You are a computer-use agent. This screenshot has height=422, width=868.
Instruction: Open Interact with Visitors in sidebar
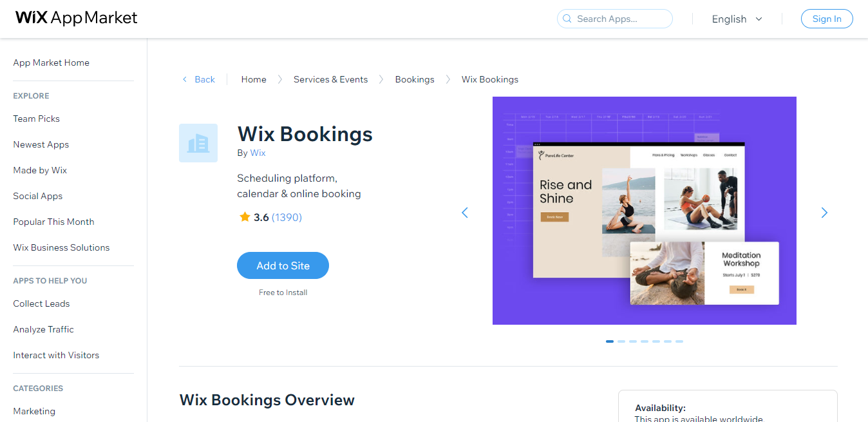point(57,355)
